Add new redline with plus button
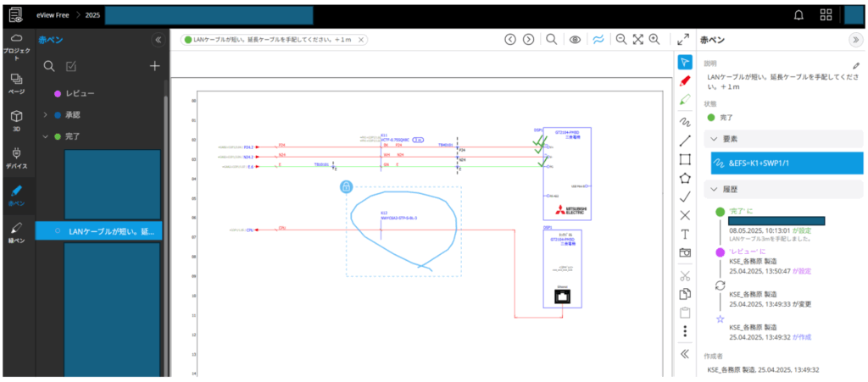The image size is (868, 382). click(x=154, y=66)
